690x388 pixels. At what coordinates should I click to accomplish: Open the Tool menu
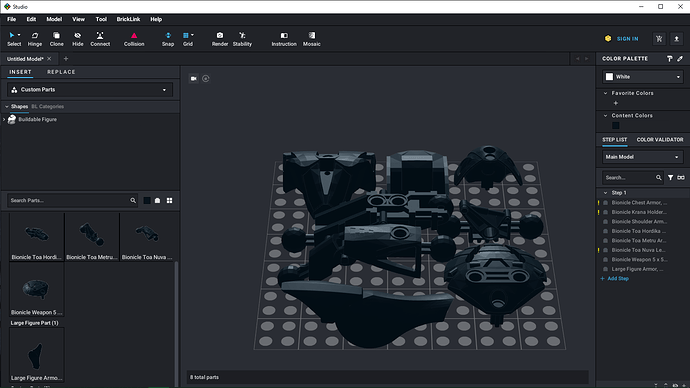[101, 19]
